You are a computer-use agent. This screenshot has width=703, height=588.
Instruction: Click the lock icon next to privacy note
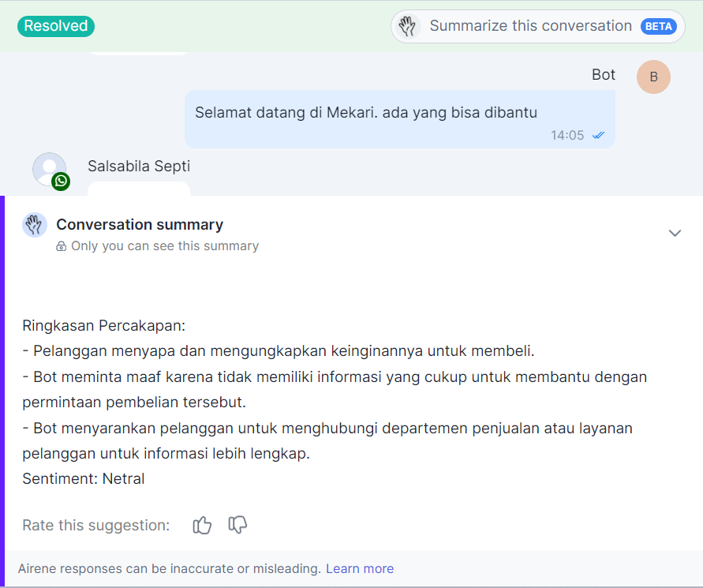(x=61, y=246)
